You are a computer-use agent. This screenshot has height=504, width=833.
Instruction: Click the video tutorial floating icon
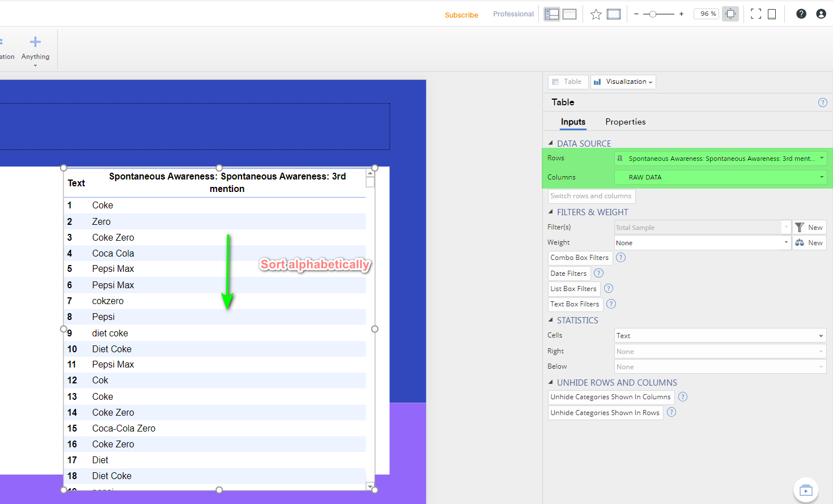click(806, 490)
